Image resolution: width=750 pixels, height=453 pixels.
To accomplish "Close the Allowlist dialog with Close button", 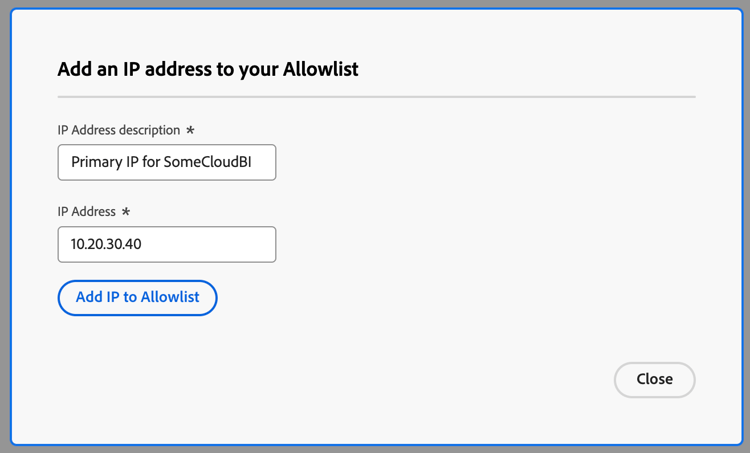I will pos(654,379).
